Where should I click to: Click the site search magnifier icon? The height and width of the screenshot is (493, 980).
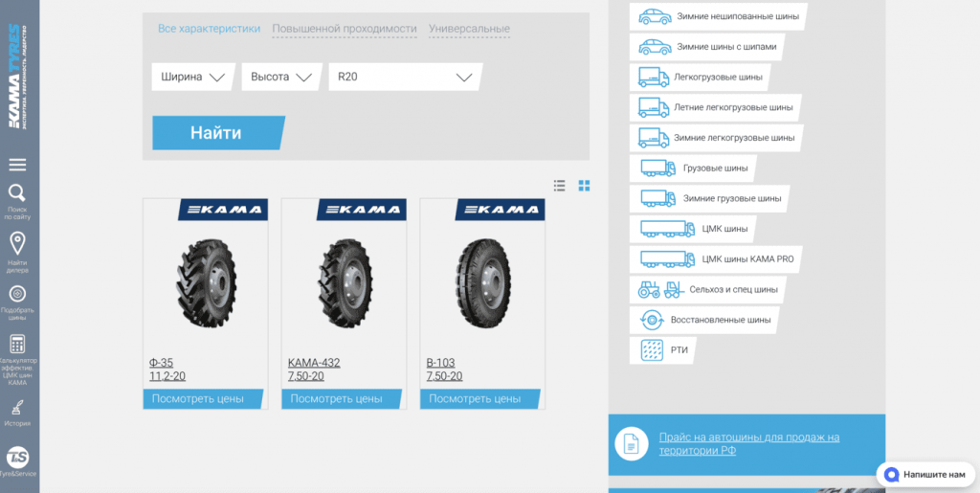(17, 193)
